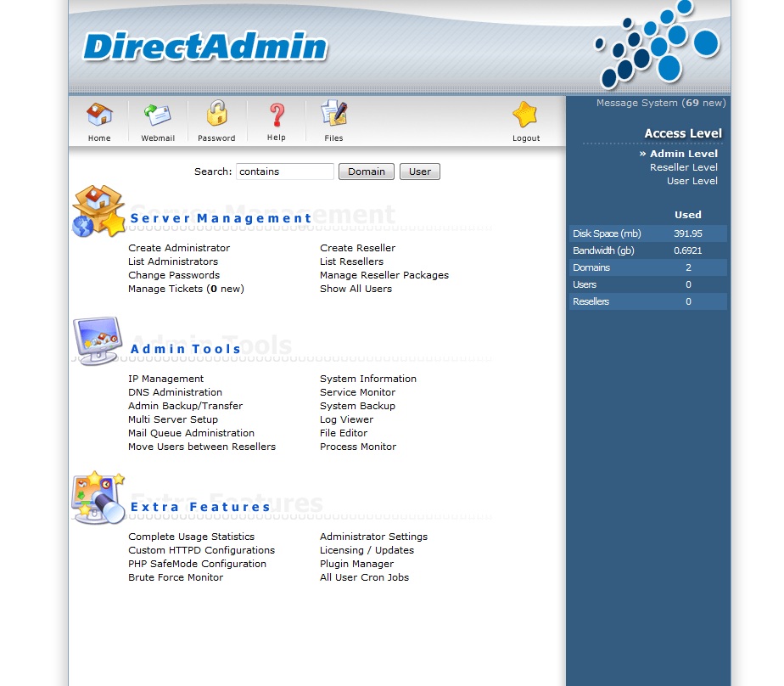
Task: Open Licensing / Updates link
Action: 367,550
